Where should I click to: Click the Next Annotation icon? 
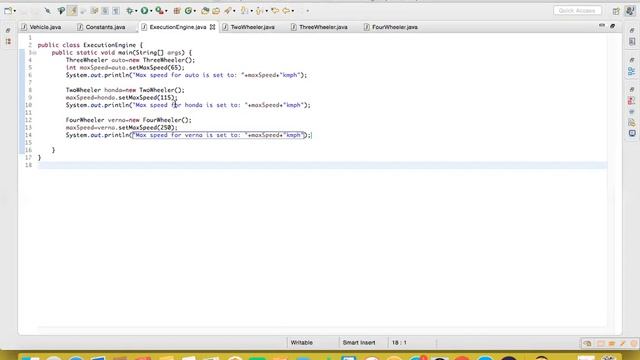click(x=244, y=11)
